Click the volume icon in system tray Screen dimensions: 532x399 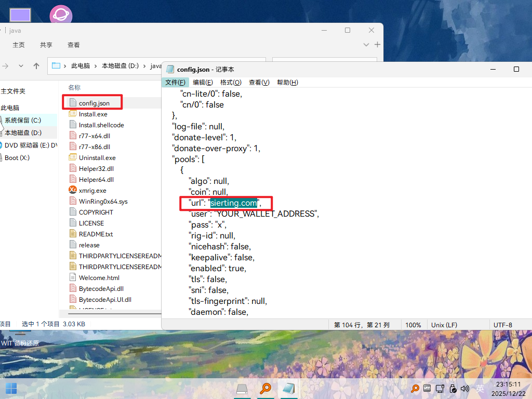click(464, 388)
